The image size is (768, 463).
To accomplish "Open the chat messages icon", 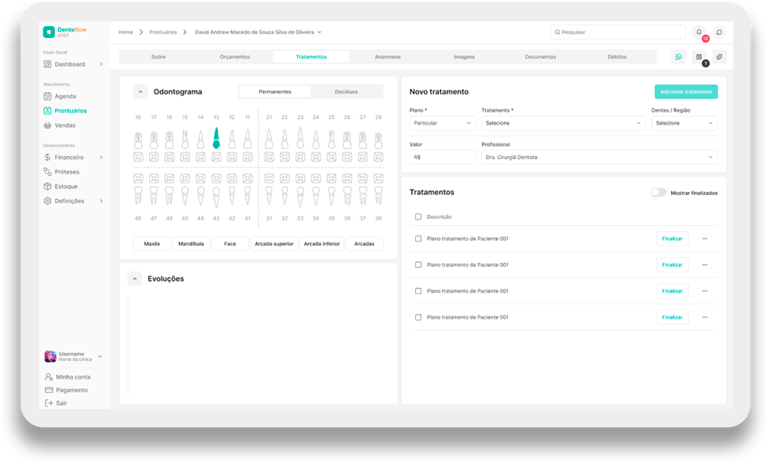I will point(719,32).
